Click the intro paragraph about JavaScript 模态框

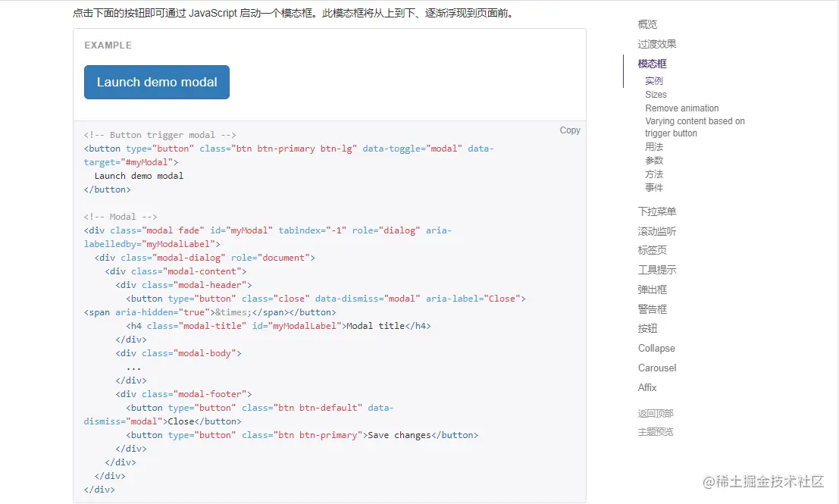(x=294, y=13)
